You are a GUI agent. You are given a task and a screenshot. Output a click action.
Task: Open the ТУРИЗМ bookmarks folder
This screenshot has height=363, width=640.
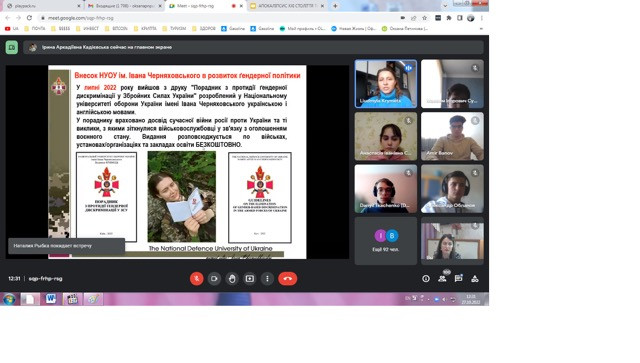pos(174,29)
